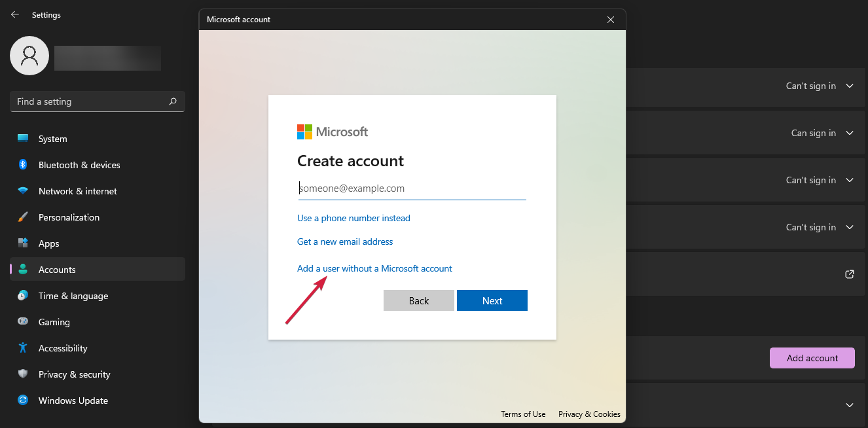This screenshot has width=868, height=428.
Task: Open the Privacy & Cookies link
Action: tap(588, 414)
